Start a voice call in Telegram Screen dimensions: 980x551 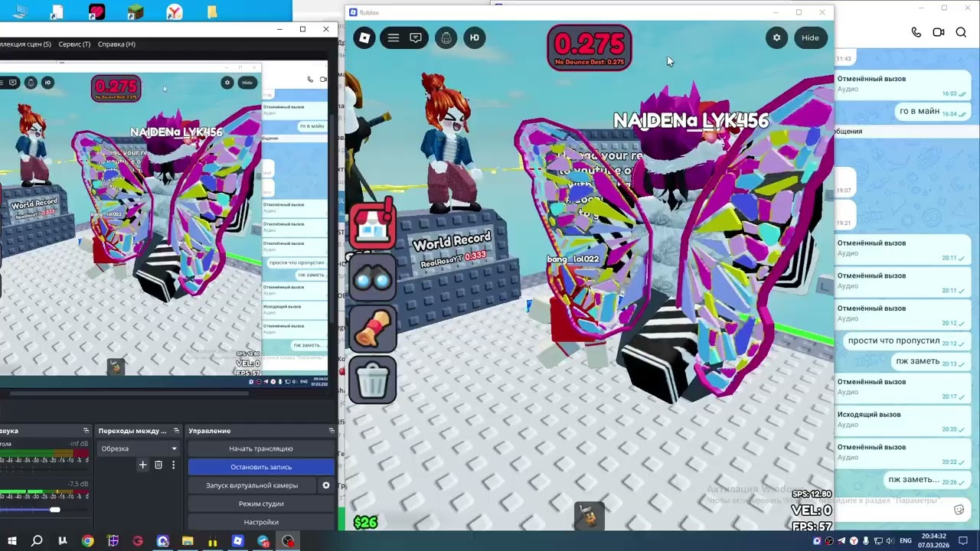coord(916,32)
